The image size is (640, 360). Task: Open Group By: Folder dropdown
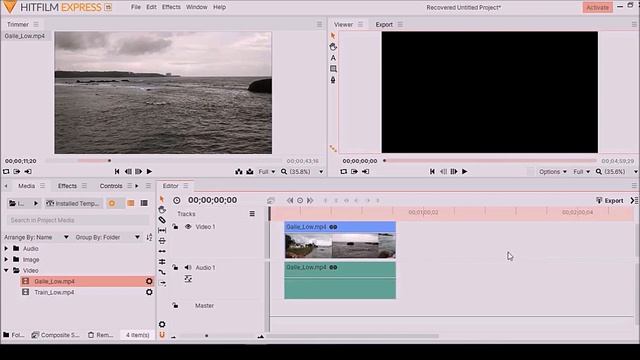[108, 237]
